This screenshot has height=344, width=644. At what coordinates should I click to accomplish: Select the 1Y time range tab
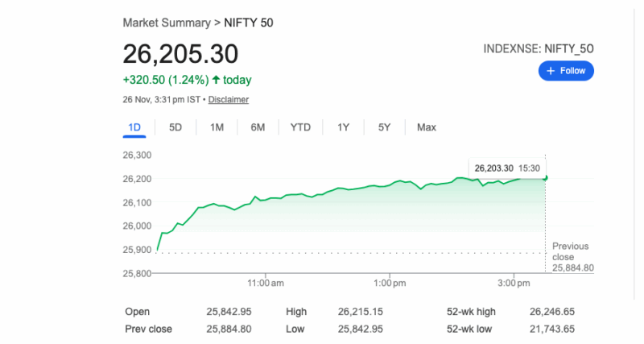tap(344, 127)
